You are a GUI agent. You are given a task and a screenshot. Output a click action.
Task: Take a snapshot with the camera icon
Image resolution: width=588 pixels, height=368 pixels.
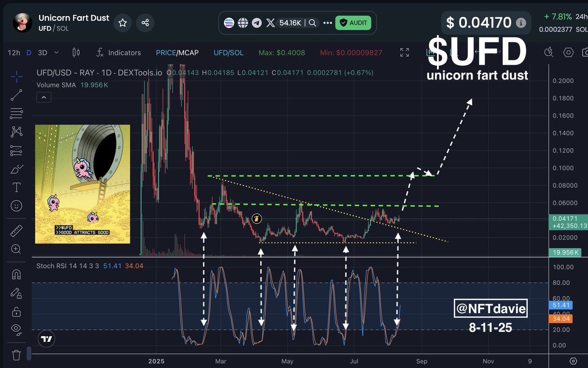(x=586, y=52)
